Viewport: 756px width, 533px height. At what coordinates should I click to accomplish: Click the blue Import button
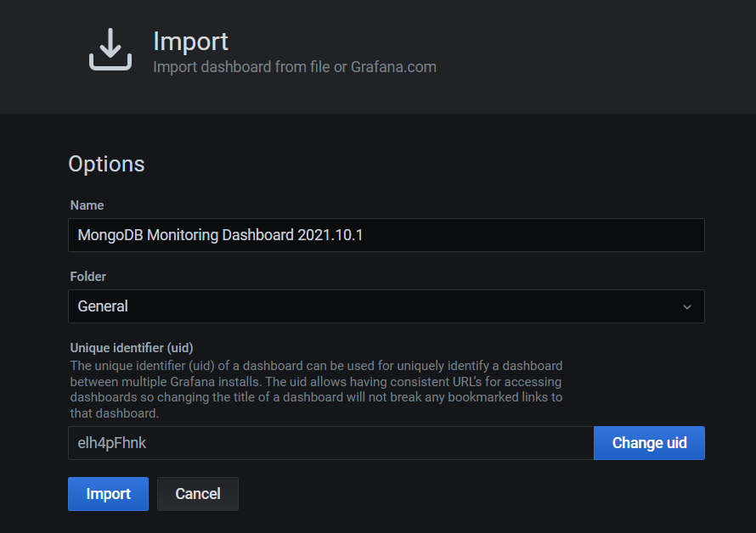tap(108, 494)
